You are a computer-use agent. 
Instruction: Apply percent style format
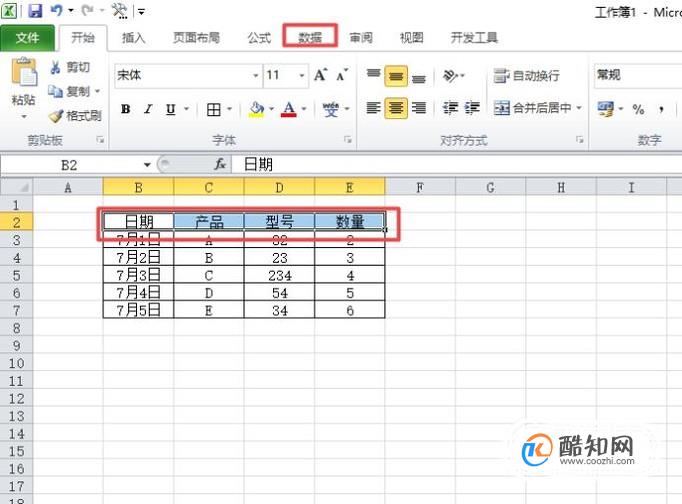(x=638, y=109)
